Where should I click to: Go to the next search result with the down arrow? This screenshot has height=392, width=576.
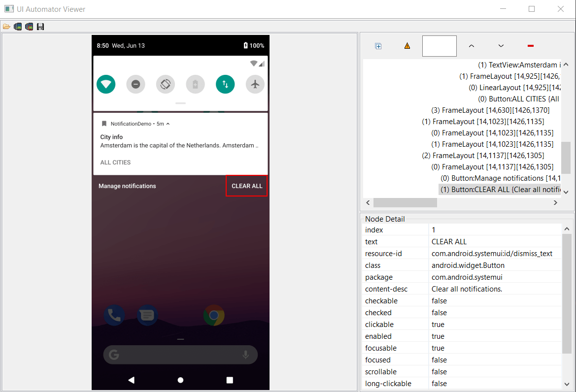[x=501, y=46]
